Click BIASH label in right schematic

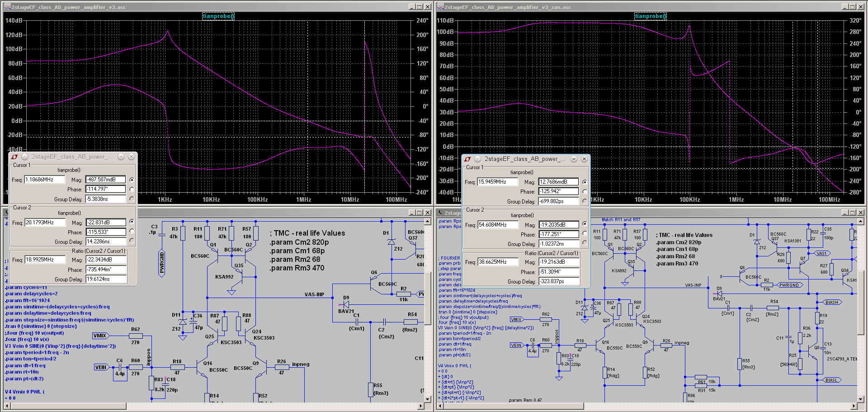831,302
